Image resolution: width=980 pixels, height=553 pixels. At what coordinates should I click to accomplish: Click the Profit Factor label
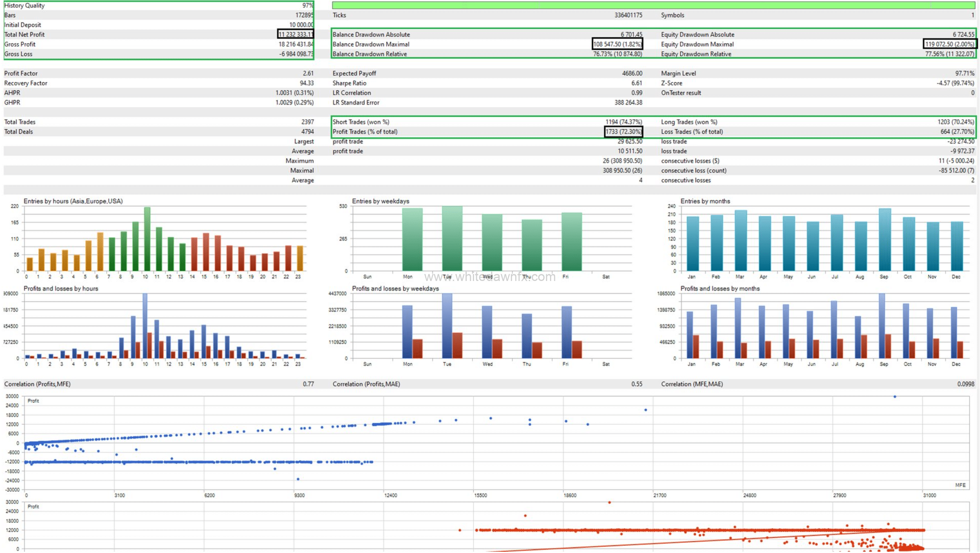pos(21,73)
